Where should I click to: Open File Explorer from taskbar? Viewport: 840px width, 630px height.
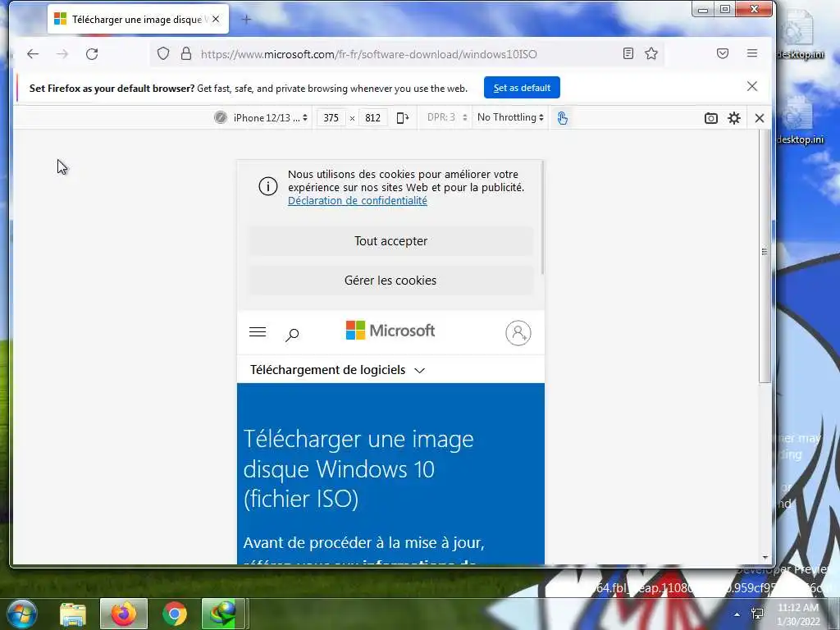point(73,614)
